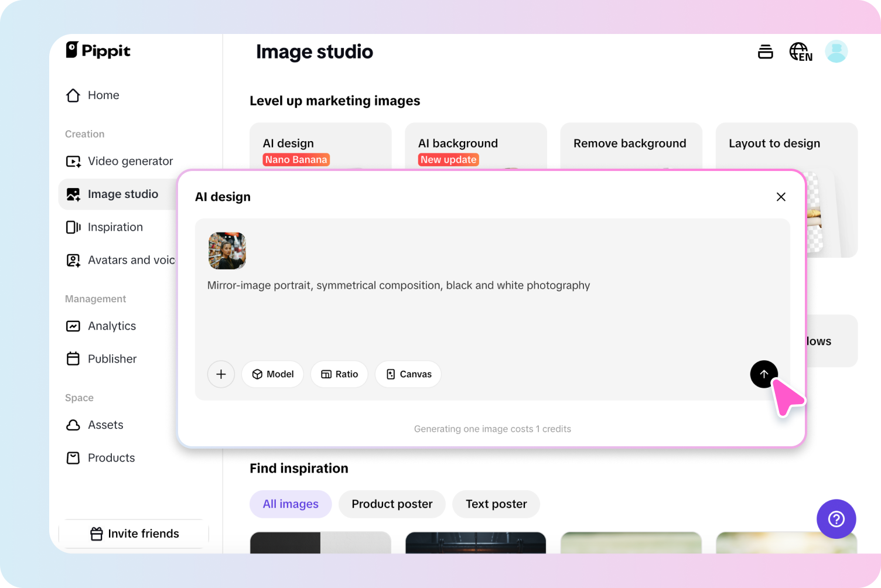The image size is (881, 588).
Task: Select the All images filter
Action: (x=291, y=504)
